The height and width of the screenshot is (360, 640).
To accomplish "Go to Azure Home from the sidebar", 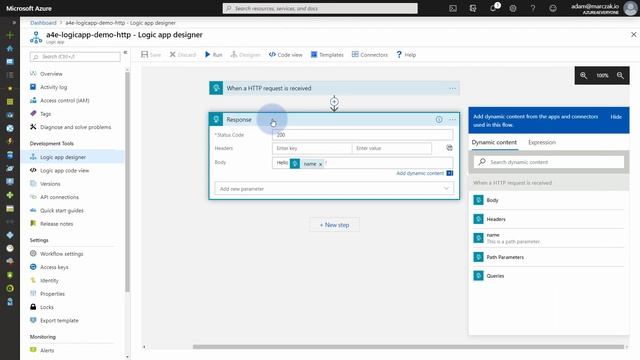I will (10, 48).
